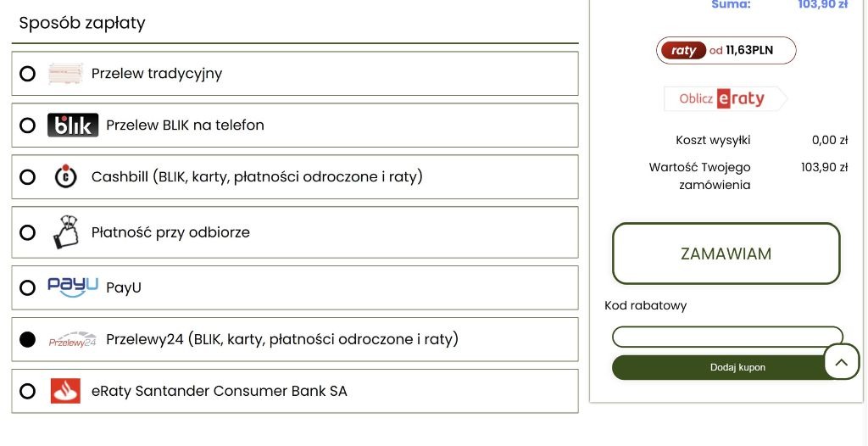Viewport: 868px width, 446px height.
Task: Click the Dodaj kupon button
Action: (726, 367)
